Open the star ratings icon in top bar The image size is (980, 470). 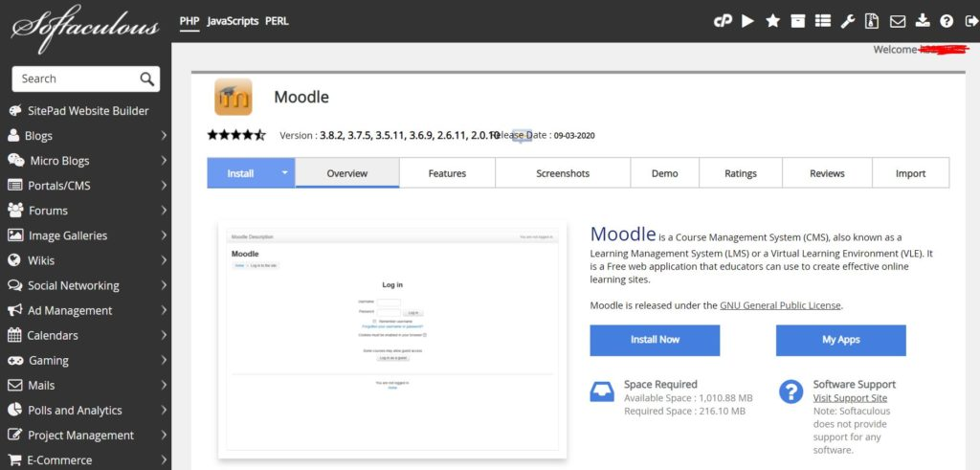click(772, 21)
